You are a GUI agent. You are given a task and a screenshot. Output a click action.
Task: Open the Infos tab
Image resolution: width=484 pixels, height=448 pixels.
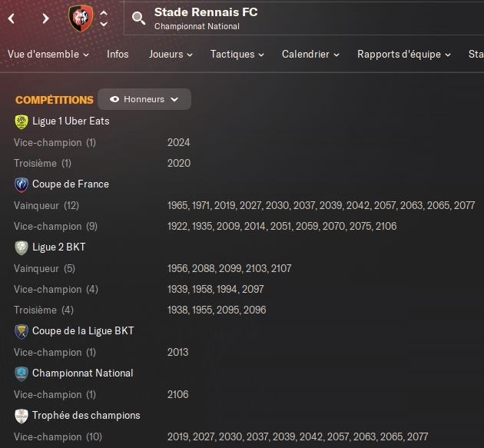click(118, 55)
